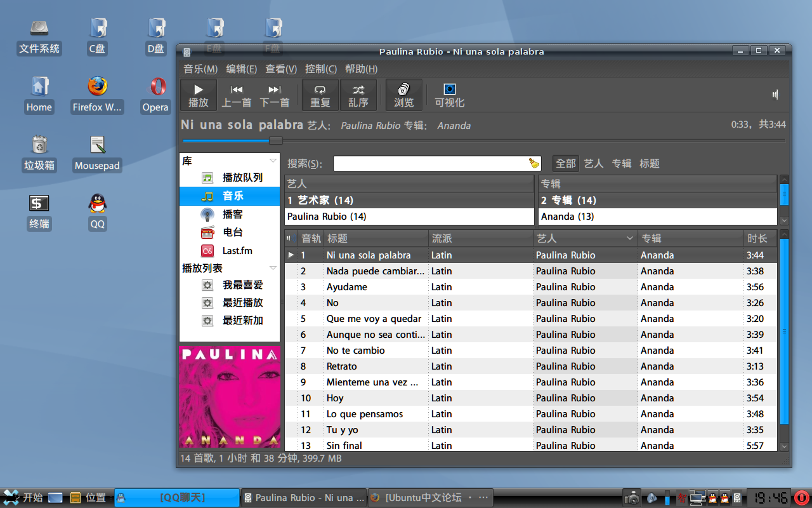Open the 文件系统 desktop icon

click(39, 37)
